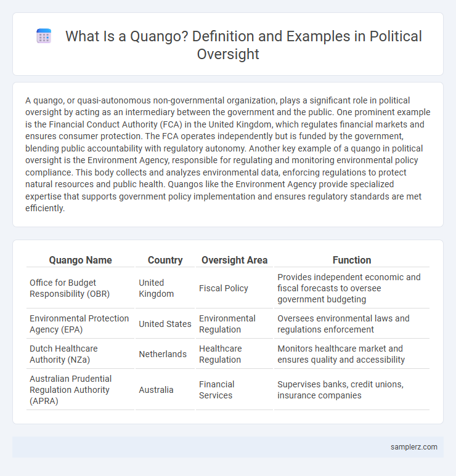
Task: Click the Function column header
Action: (x=352, y=260)
